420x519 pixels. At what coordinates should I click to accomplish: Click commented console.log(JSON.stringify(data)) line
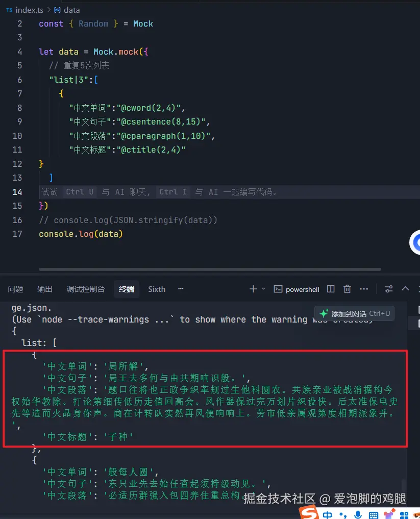point(128,220)
